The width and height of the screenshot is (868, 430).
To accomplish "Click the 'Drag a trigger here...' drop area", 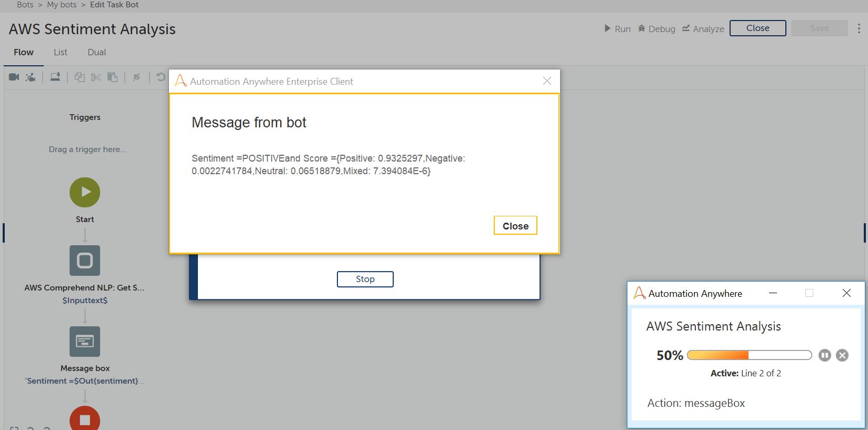I will click(x=87, y=149).
